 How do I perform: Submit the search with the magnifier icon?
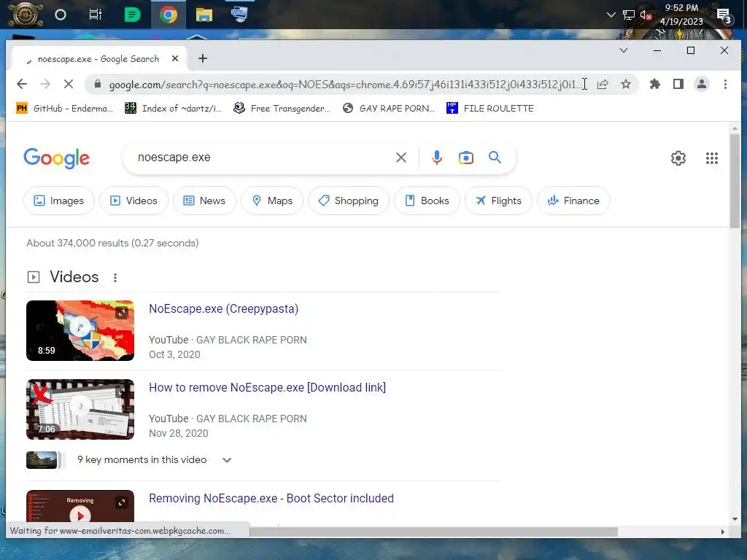[495, 157]
